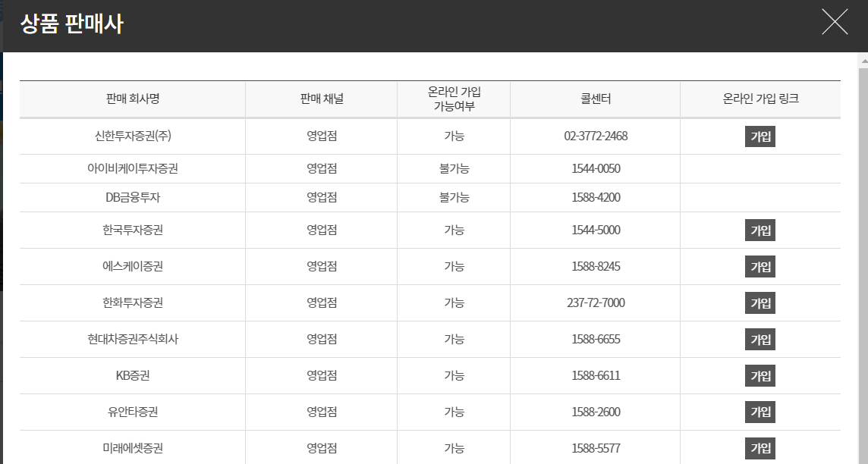Click 가입 button for 에스케이증권
868x464 pixels.
pos(760,267)
